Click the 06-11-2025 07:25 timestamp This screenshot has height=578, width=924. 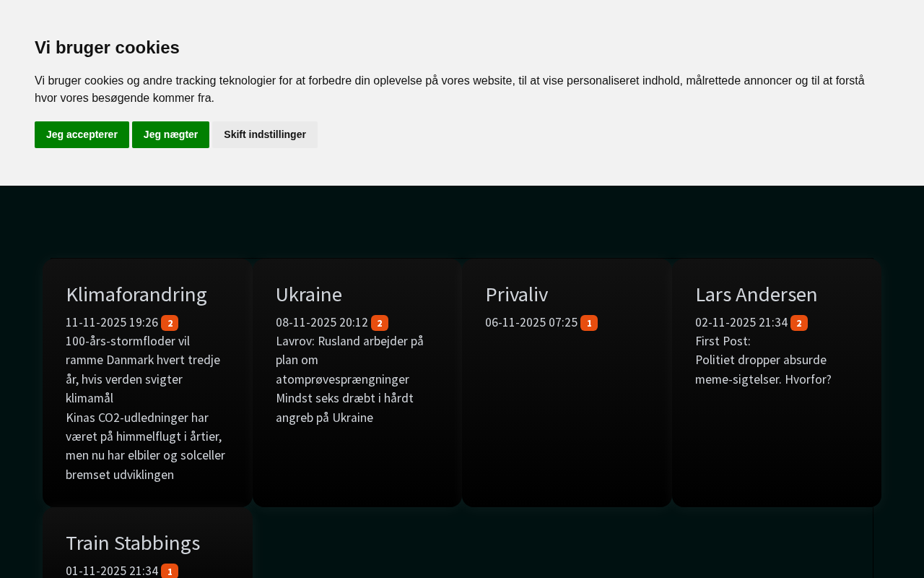pyautogui.click(x=531, y=322)
